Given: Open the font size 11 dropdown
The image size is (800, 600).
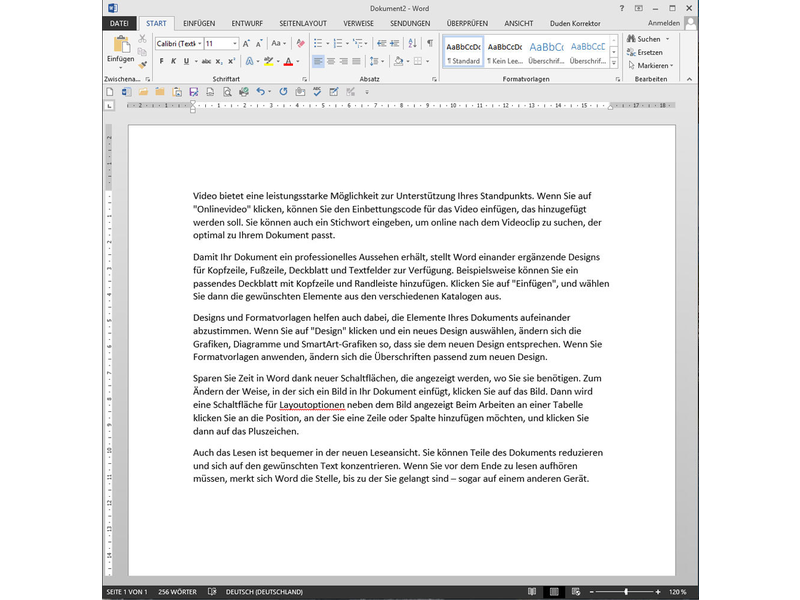Looking at the screenshot, I should coord(235,44).
